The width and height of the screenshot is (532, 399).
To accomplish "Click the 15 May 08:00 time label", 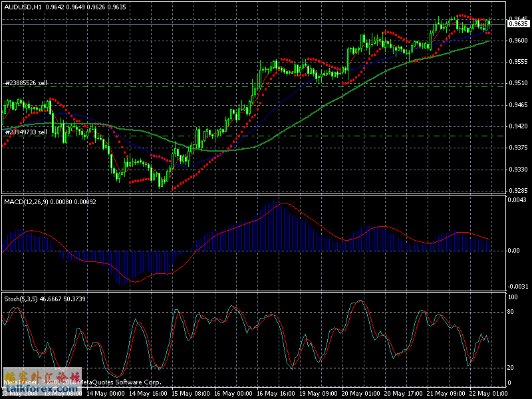I will [191, 394].
